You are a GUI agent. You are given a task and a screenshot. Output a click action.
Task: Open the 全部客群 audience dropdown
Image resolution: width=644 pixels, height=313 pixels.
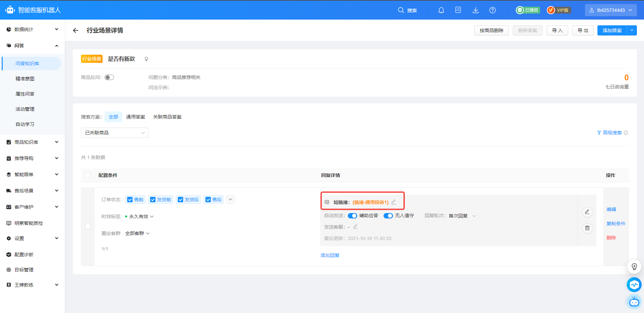[x=137, y=233]
